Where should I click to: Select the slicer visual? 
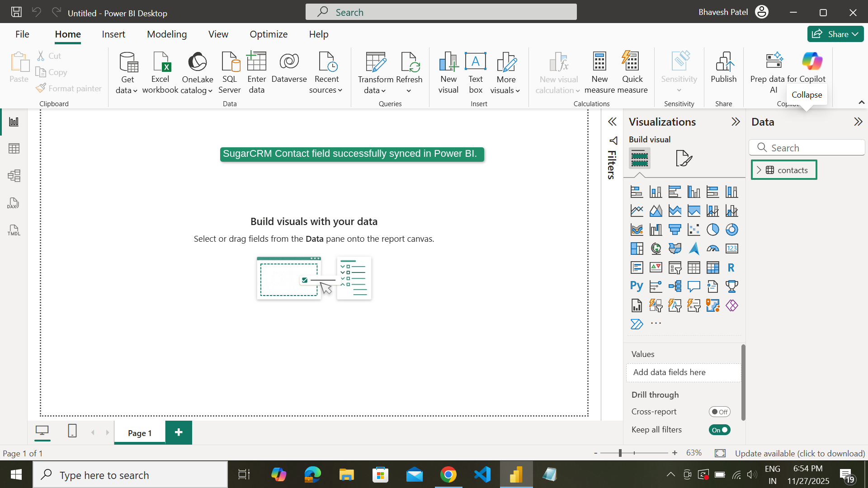tap(675, 267)
